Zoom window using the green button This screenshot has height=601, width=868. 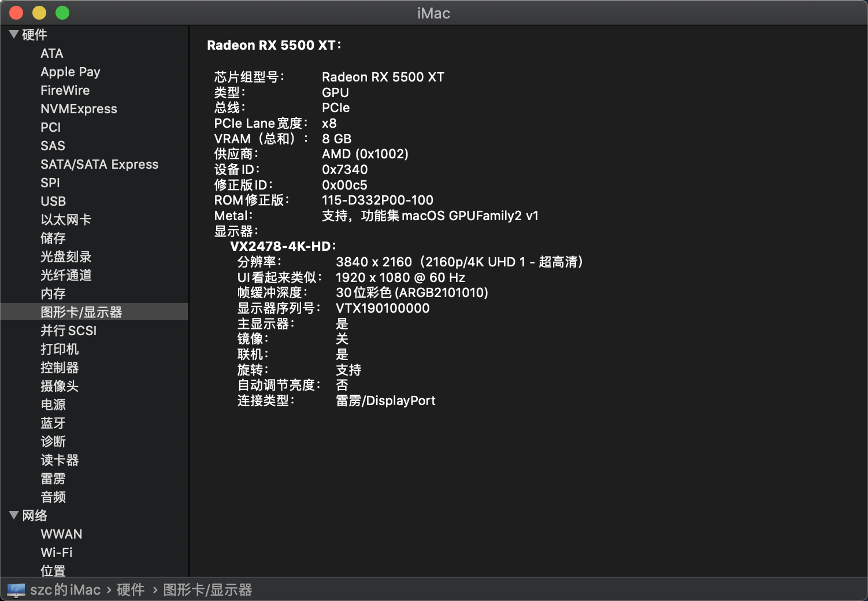point(62,13)
